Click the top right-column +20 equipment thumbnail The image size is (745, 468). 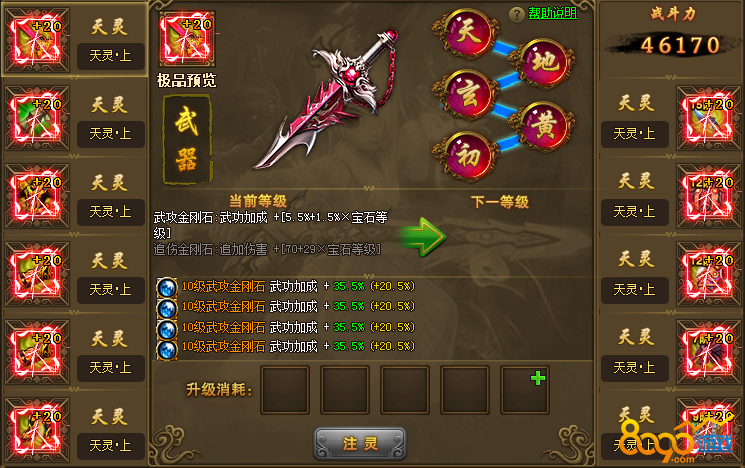pos(707,118)
